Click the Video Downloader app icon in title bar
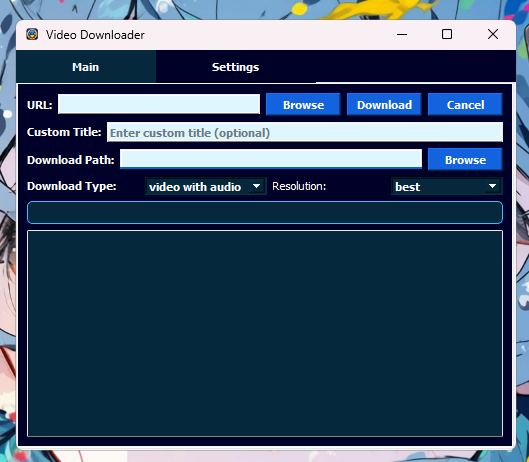The image size is (529, 462). (x=32, y=34)
